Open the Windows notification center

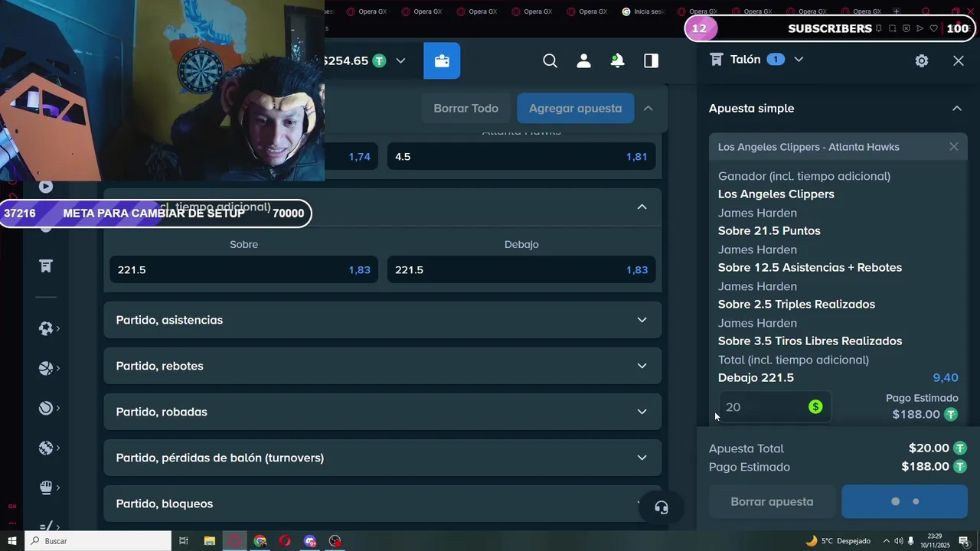[964, 541]
